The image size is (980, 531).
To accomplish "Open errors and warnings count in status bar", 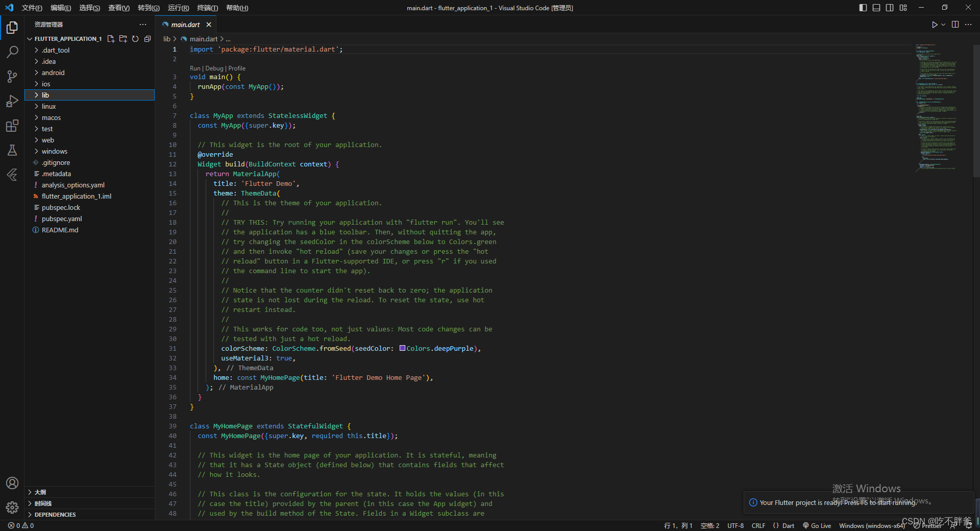I will pyautogui.click(x=21, y=525).
